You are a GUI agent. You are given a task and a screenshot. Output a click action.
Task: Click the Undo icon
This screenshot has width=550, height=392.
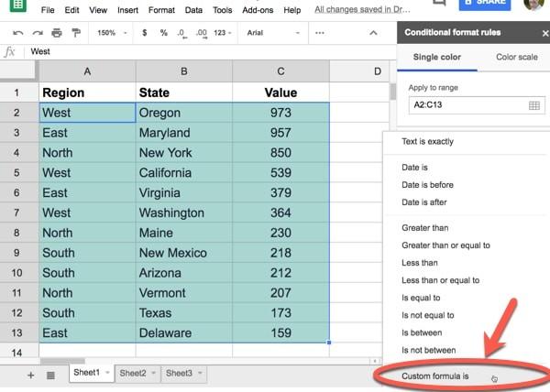click(18, 33)
